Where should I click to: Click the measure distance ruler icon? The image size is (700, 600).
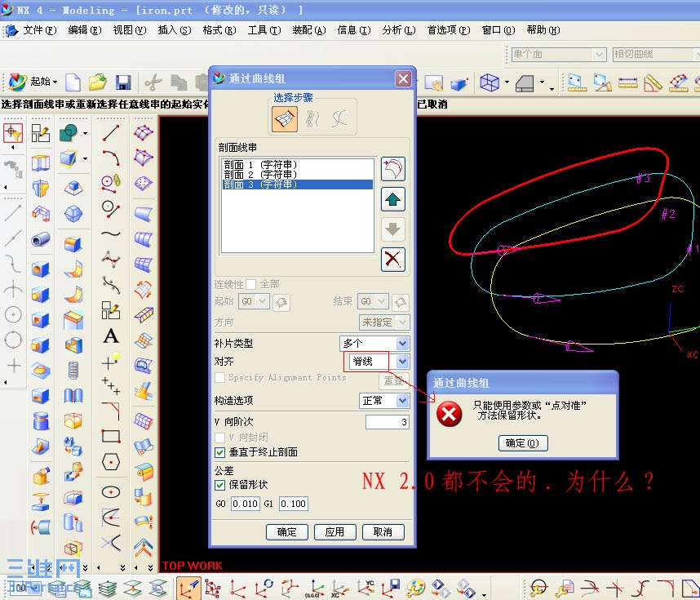(627, 82)
